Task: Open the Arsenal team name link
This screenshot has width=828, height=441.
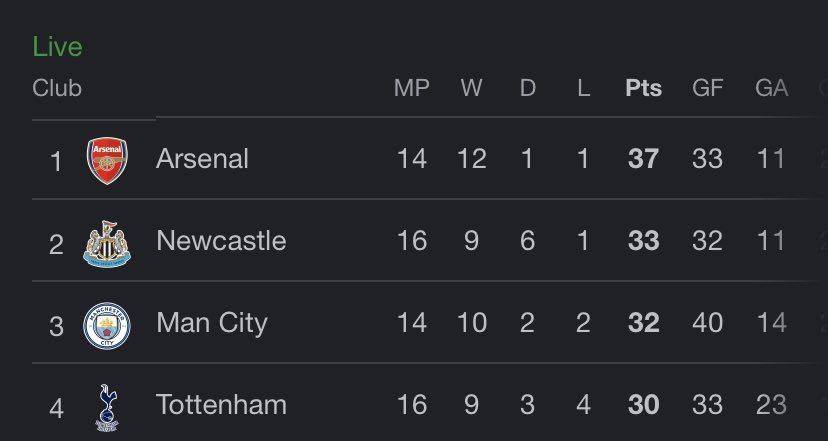Action: 202,158
